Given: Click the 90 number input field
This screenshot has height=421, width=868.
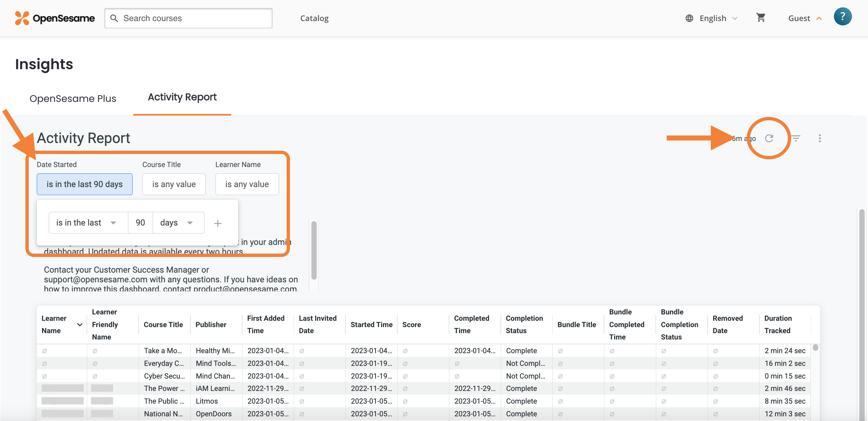Looking at the screenshot, I should click(x=140, y=223).
